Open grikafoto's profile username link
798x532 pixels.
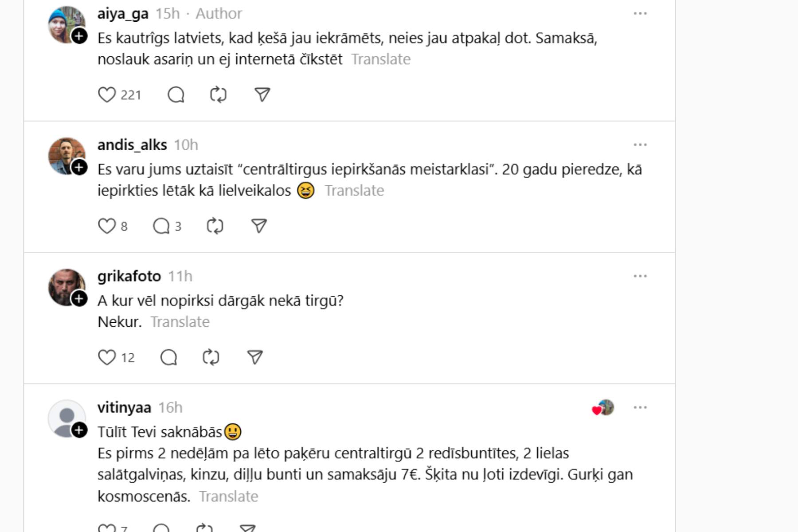(x=129, y=276)
